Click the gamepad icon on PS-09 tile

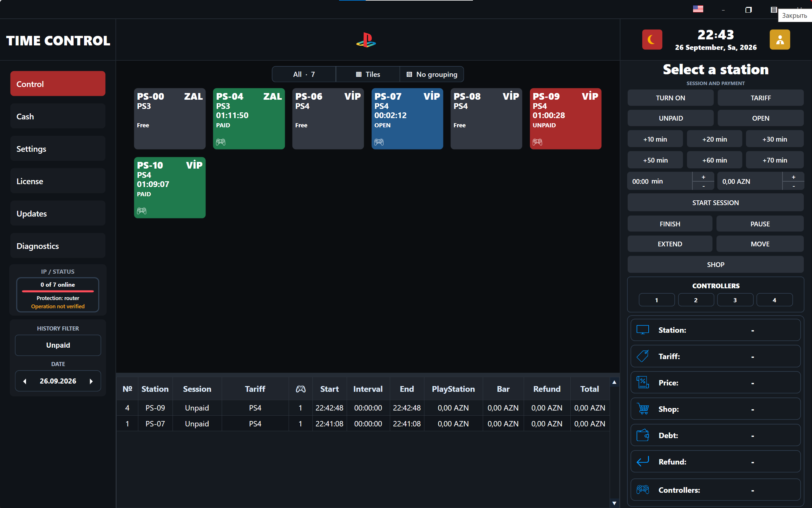coord(537,142)
